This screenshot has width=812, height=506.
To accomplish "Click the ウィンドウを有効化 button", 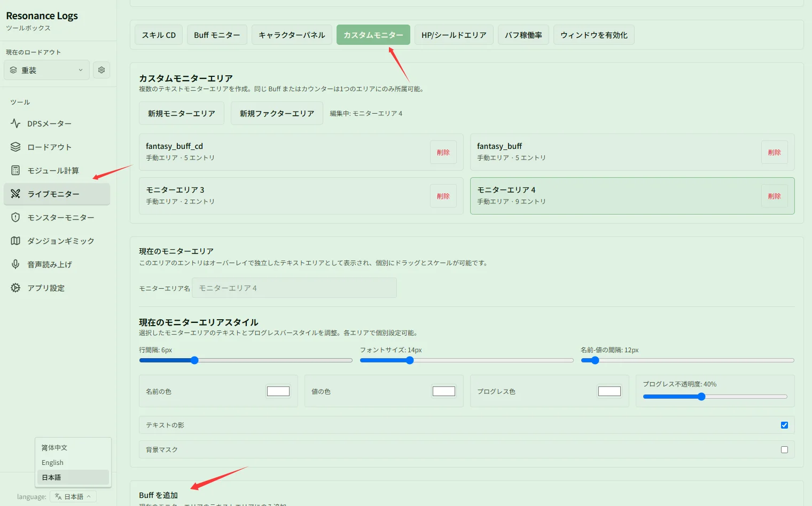I will tap(594, 35).
